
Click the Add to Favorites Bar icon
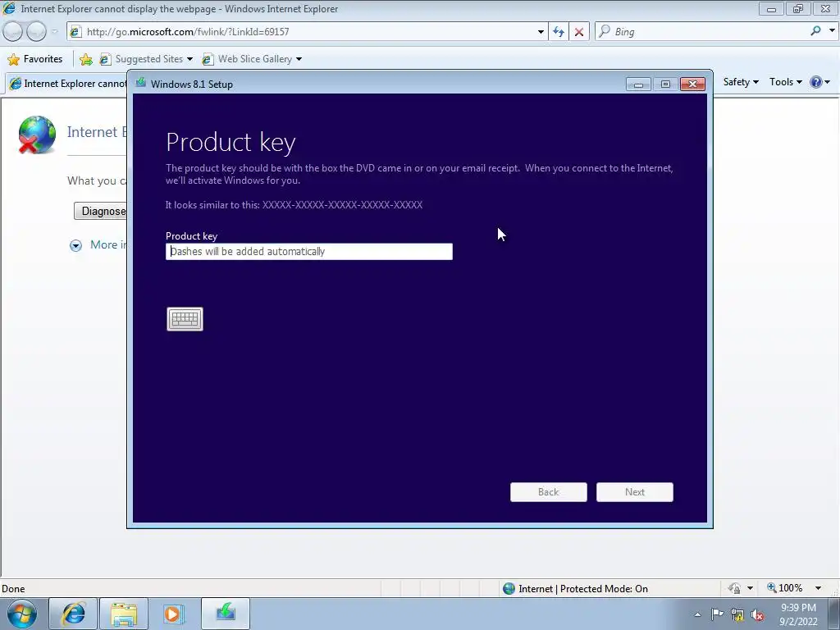tap(85, 59)
